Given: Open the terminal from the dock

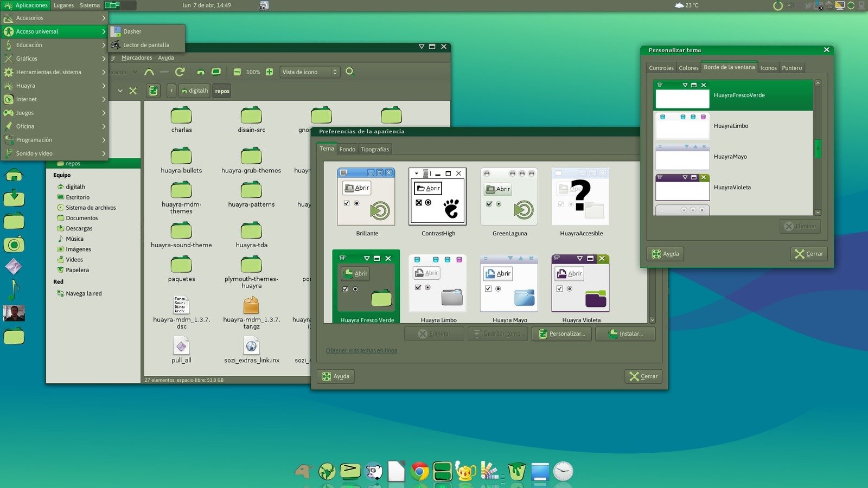Looking at the screenshot, I should pos(350,471).
